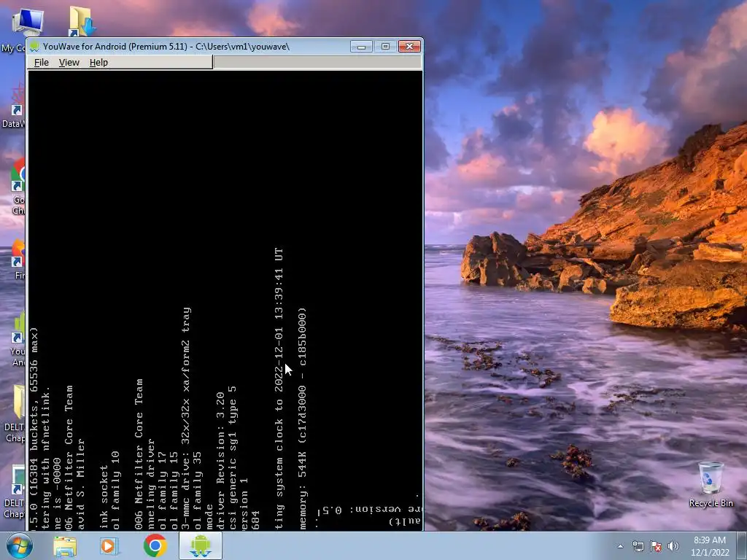The image size is (747, 560).
Task: Open the Windows Start menu
Action: [20, 545]
